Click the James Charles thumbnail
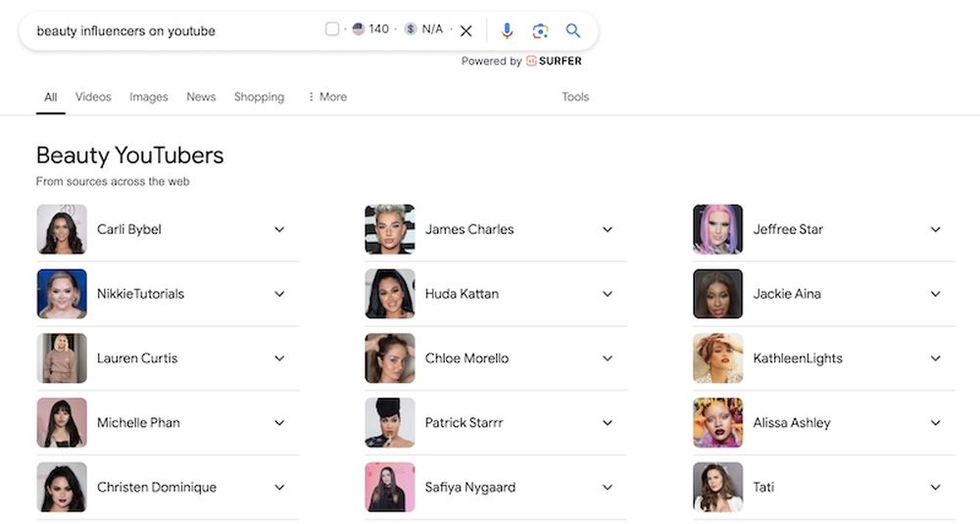This screenshot has height=524, width=980. pyautogui.click(x=390, y=229)
